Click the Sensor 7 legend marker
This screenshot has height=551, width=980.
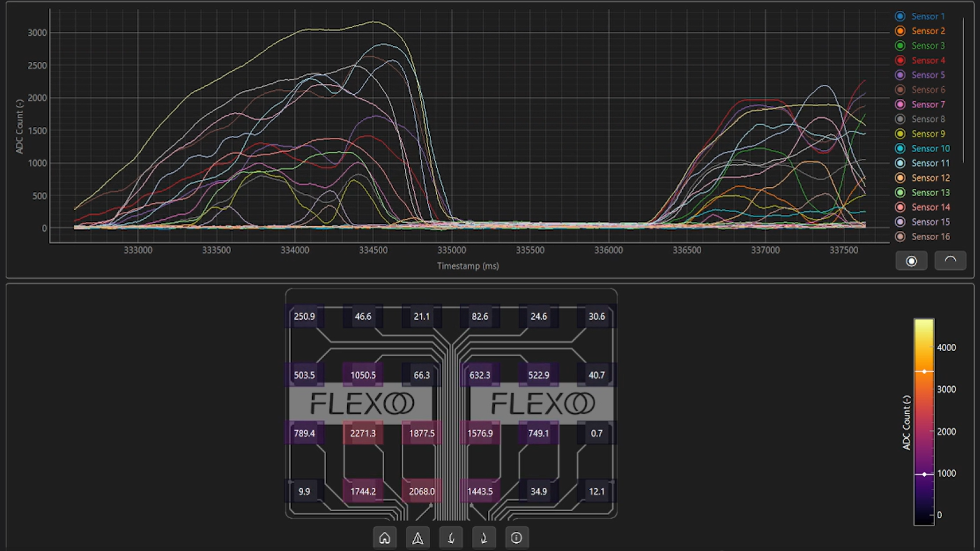tap(900, 104)
